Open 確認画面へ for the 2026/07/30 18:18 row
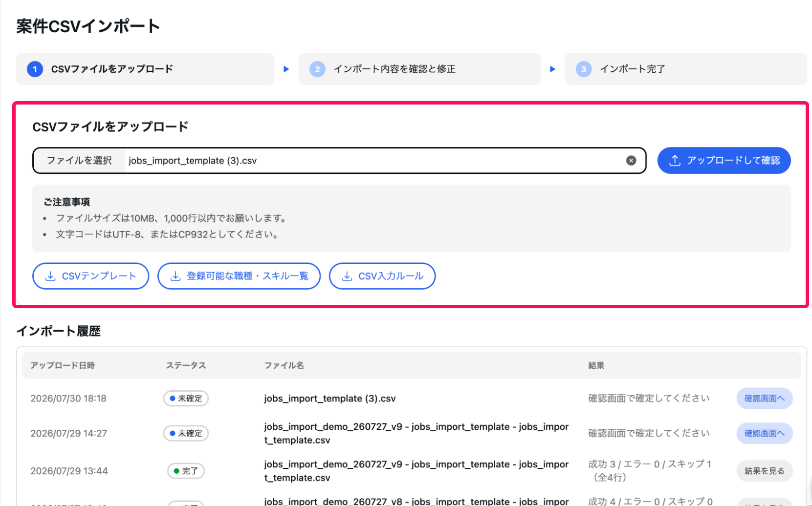812x506 pixels. coord(765,399)
